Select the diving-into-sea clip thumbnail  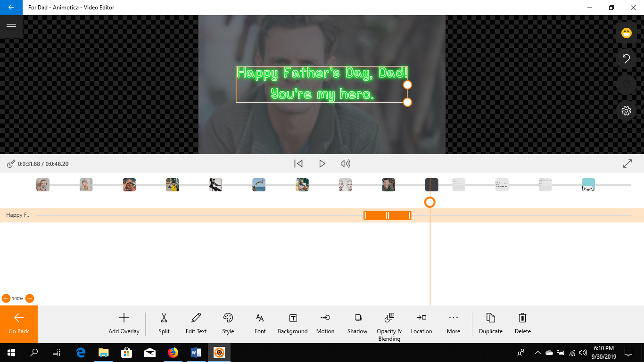point(259,185)
